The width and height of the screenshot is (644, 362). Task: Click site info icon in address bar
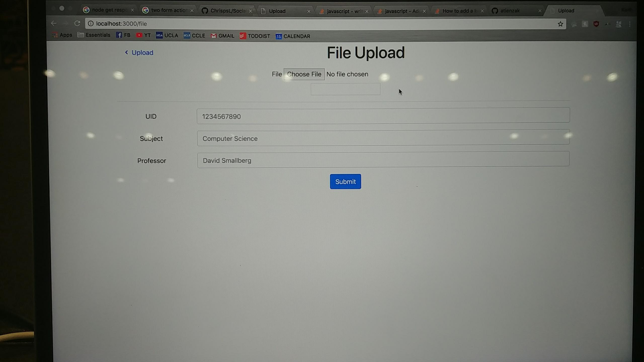pos(91,23)
